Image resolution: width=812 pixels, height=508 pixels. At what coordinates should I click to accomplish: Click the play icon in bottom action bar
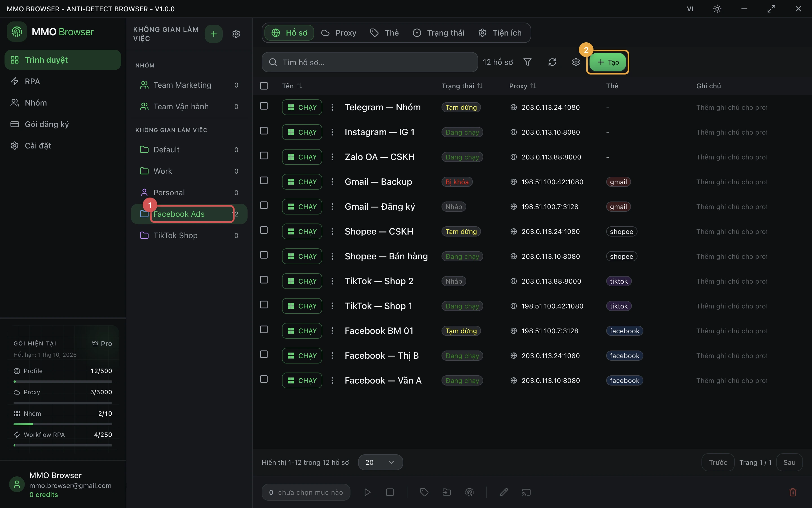pyautogui.click(x=367, y=492)
